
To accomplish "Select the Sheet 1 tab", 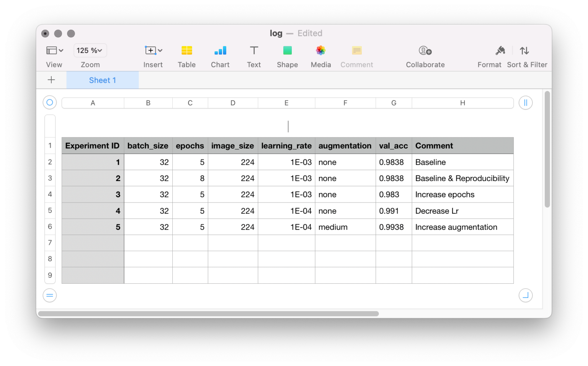I will [102, 80].
